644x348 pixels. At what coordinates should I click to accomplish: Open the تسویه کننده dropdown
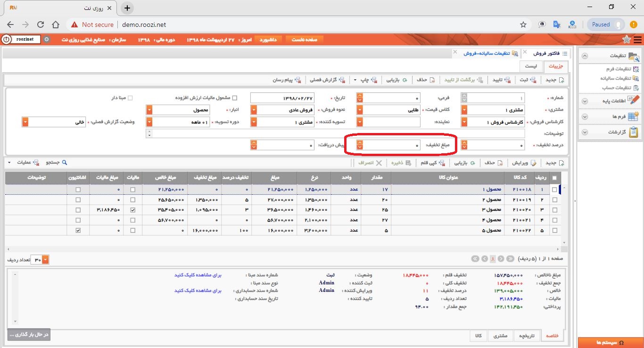click(254, 122)
